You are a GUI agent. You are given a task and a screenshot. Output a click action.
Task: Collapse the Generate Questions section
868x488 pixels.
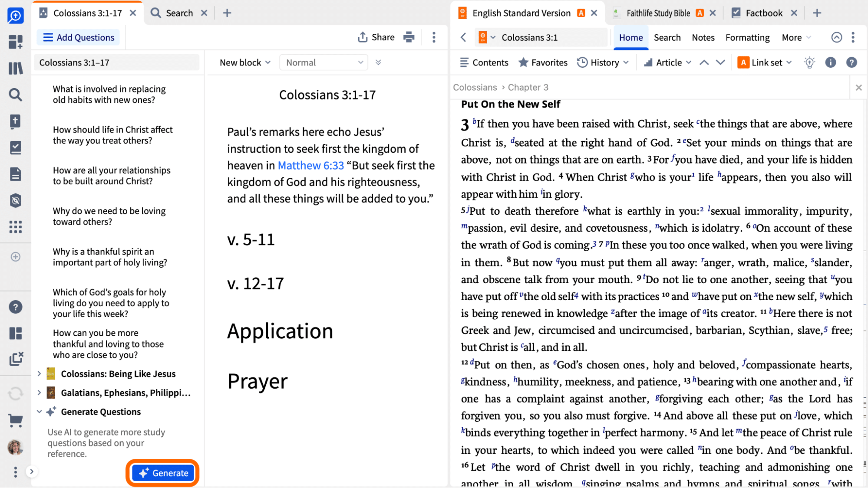pos(39,412)
